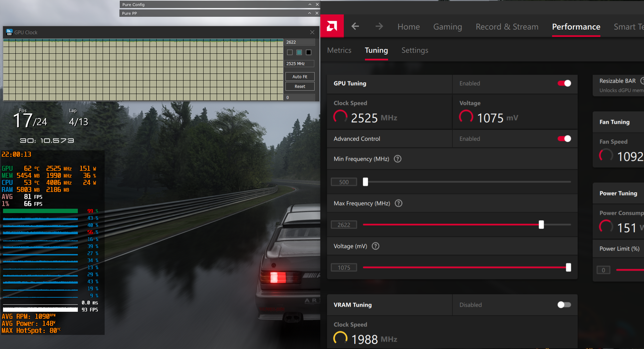
Task: Select the teal swatch in GPU Clock
Action: (299, 52)
